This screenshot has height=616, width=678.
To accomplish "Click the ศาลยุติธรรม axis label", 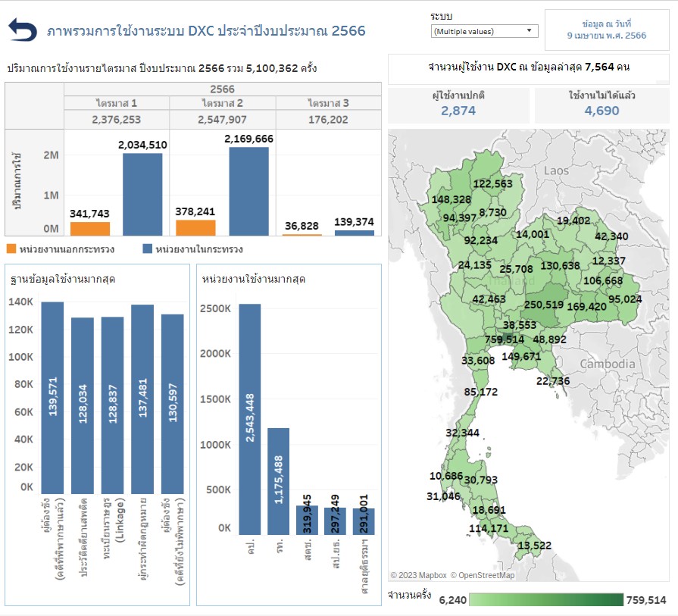I will click(x=364, y=566).
